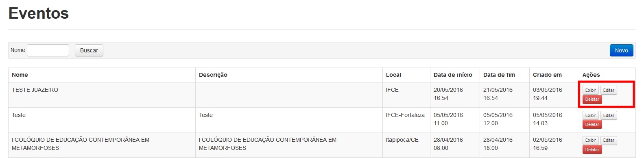Click the Eventos page heading

pos(39,13)
